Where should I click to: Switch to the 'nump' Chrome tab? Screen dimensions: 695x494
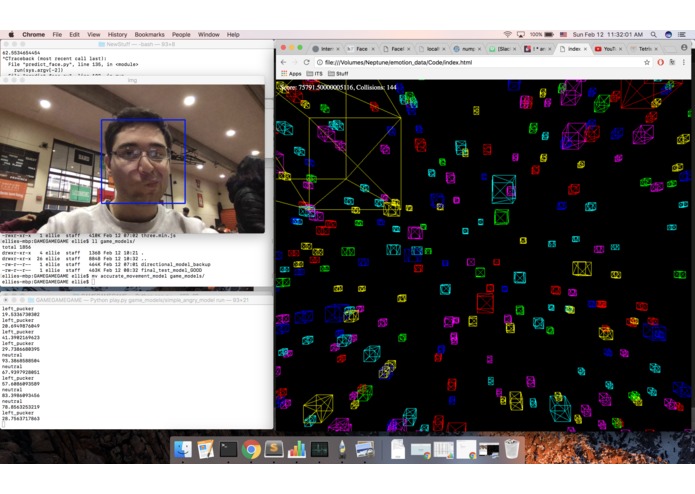[x=467, y=49]
